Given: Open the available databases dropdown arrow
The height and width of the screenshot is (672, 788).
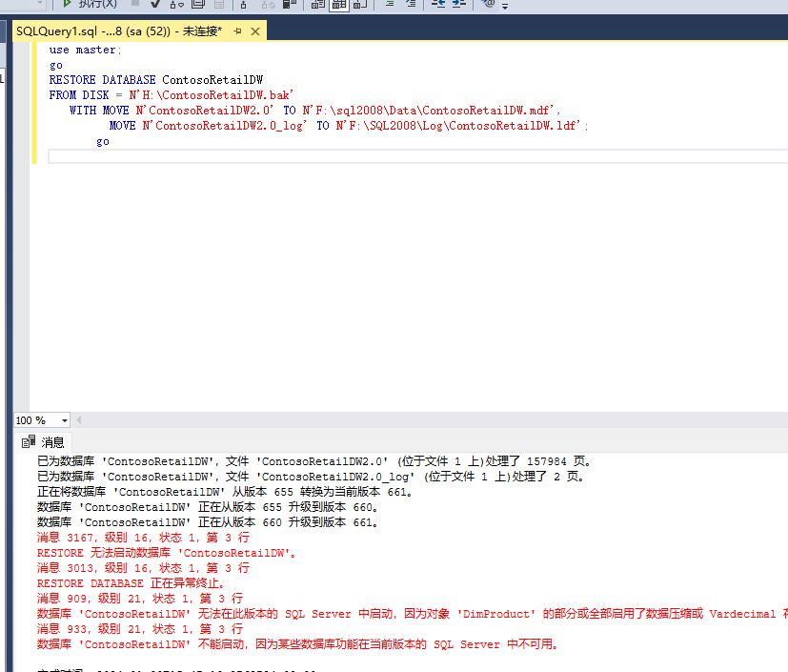Looking at the screenshot, I should tap(40, 3).
